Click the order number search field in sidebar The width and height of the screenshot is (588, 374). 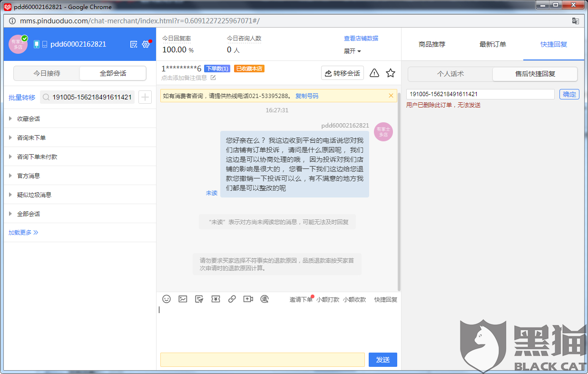[x=91, y=97]
